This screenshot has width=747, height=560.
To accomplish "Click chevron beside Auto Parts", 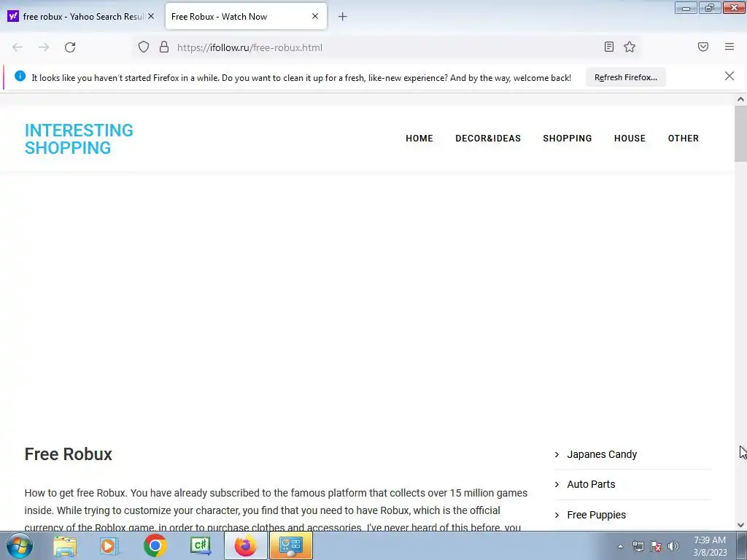I will pos(557,485).
